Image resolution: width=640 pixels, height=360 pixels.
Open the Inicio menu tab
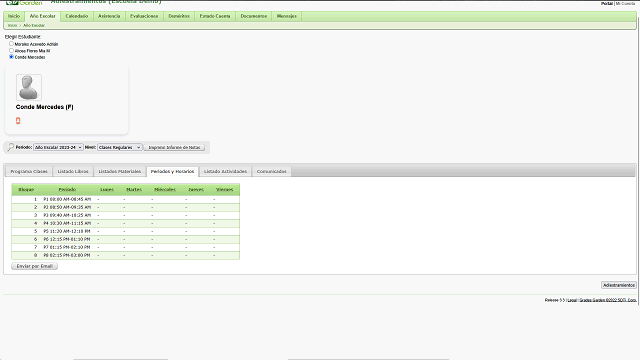click(x=14, y=16)
